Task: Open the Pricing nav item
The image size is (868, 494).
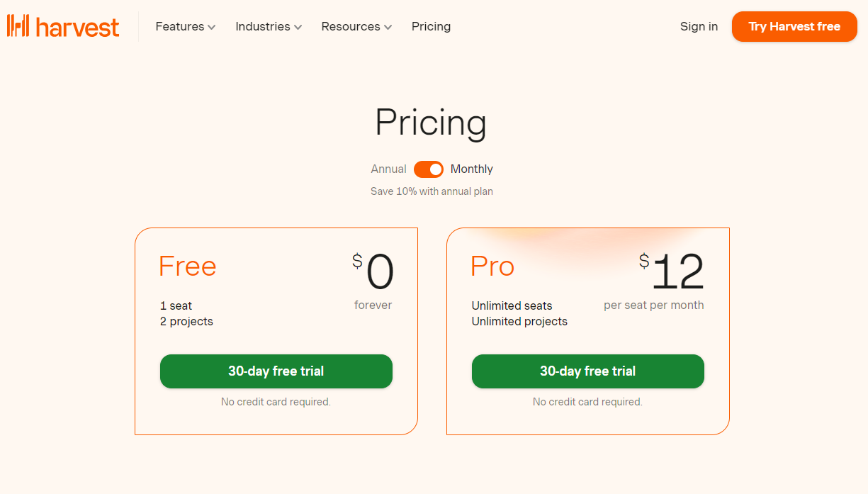Action: pyautogui.click(x=431, y=27)
